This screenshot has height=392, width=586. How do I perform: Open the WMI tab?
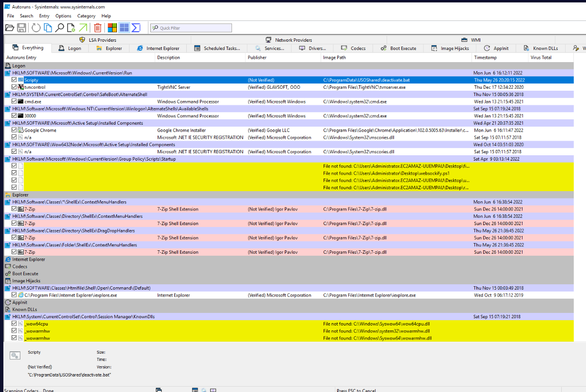pyautogui.click(x=471, y=40)
